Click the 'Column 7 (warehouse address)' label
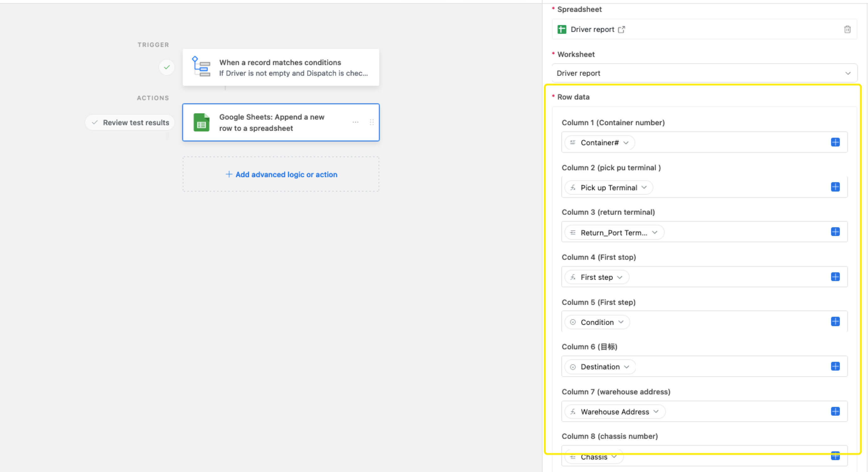868x472 pixels. pyautogui.click(x=615, y=392)
